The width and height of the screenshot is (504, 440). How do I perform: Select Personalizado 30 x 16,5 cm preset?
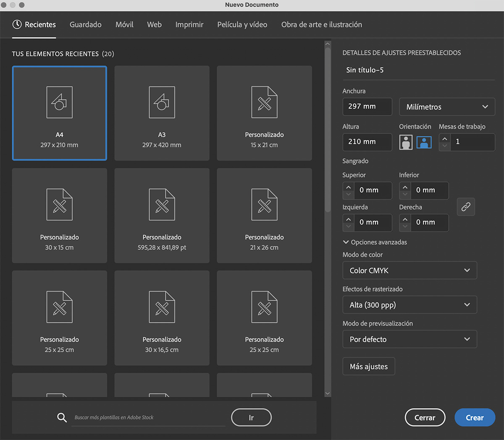162,318
